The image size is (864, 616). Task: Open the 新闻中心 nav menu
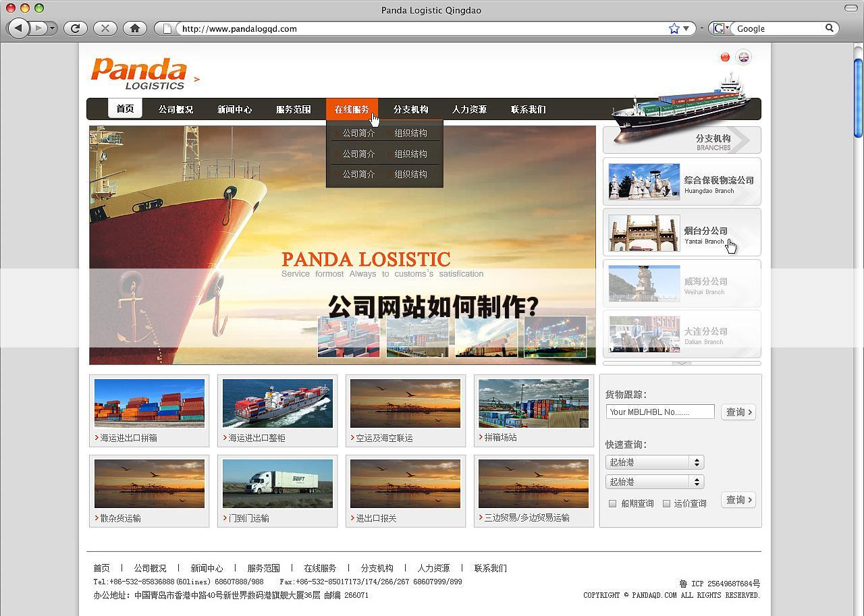(234, 109)
